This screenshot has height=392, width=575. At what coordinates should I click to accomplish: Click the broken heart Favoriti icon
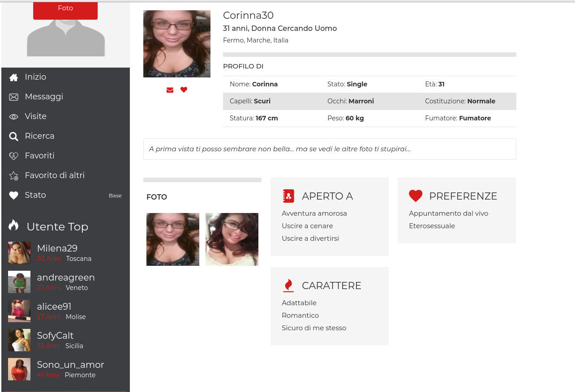coord(14,156)
